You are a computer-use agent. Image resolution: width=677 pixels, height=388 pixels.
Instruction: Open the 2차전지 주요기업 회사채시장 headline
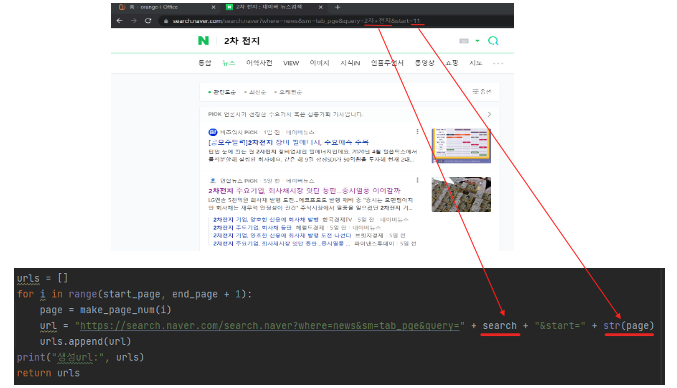pos(304,190)
